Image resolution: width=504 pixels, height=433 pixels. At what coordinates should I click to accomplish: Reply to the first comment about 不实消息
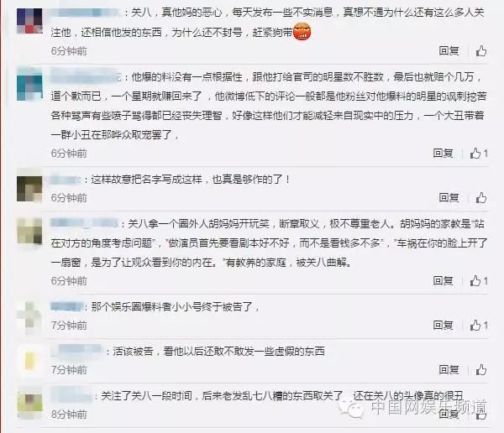449,50
